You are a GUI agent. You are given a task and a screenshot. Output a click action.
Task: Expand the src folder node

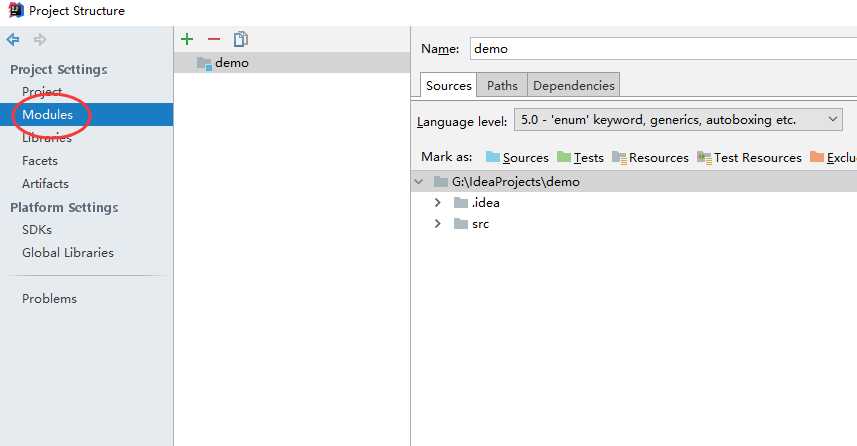tap(437, 224)
